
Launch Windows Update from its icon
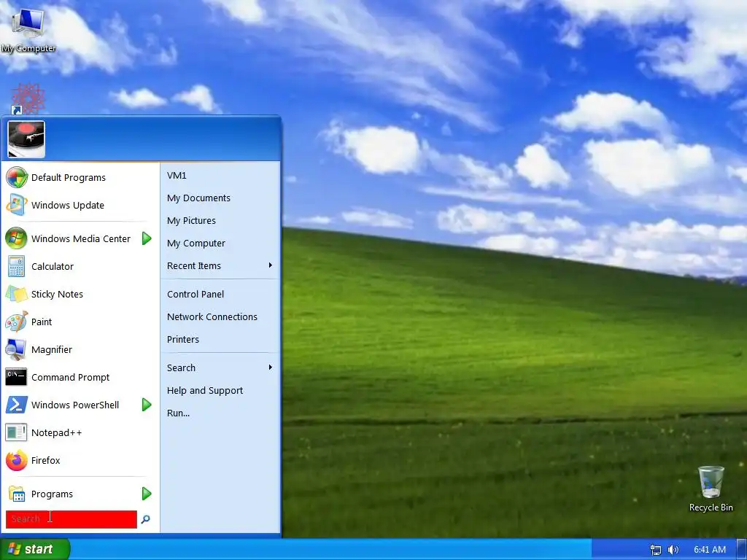point(17,205)
